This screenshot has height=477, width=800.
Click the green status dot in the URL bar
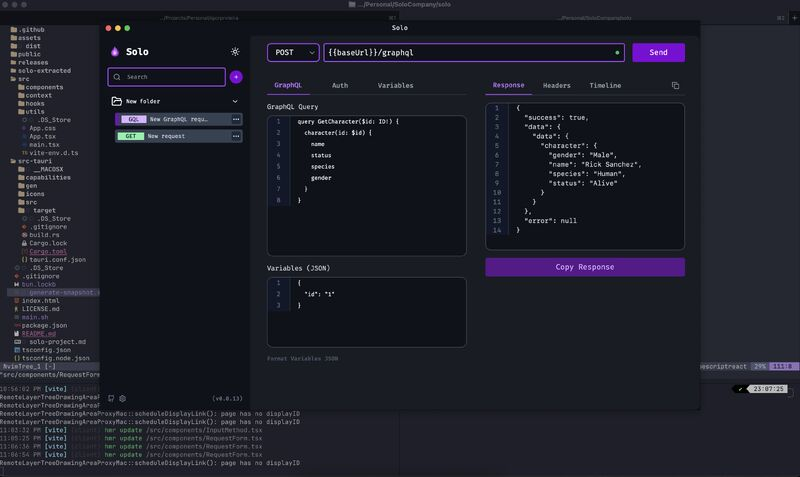coord(617,53)
